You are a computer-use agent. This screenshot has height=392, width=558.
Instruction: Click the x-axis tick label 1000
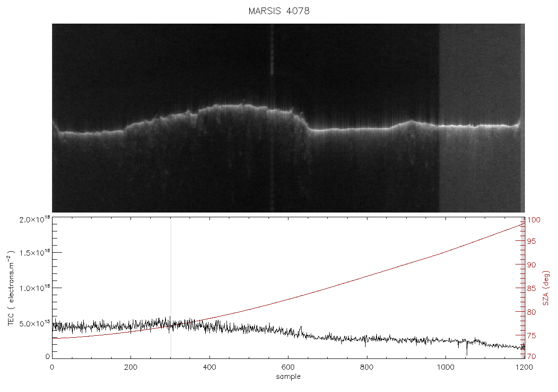click(x=445, y=367)
